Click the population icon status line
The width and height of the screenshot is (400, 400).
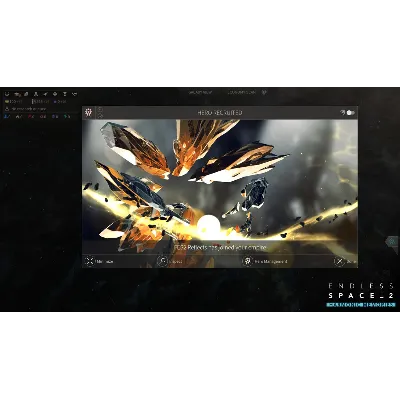(x=26, y=109)
